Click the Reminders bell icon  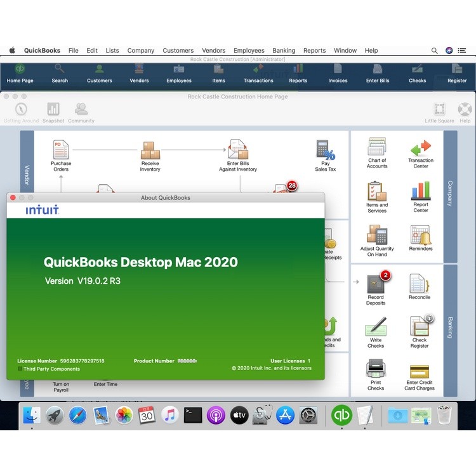(x=421, y=235)
